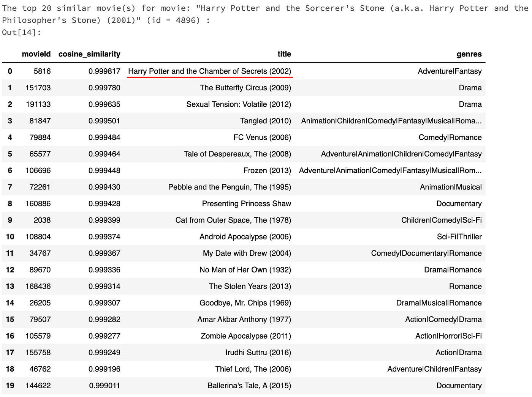
Task: Select movieId value 144622
Action: (x=38, y=386)
